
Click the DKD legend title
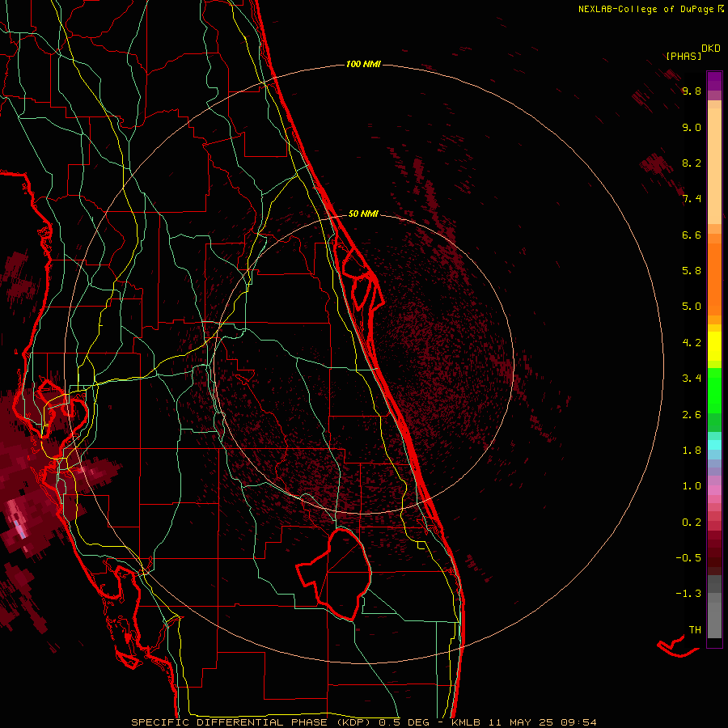(711, 49)
